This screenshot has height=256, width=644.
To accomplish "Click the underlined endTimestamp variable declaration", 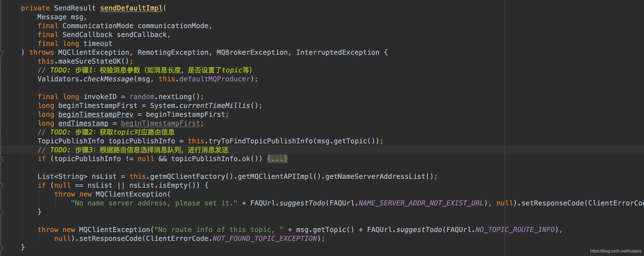I will (x=83, y=124).
